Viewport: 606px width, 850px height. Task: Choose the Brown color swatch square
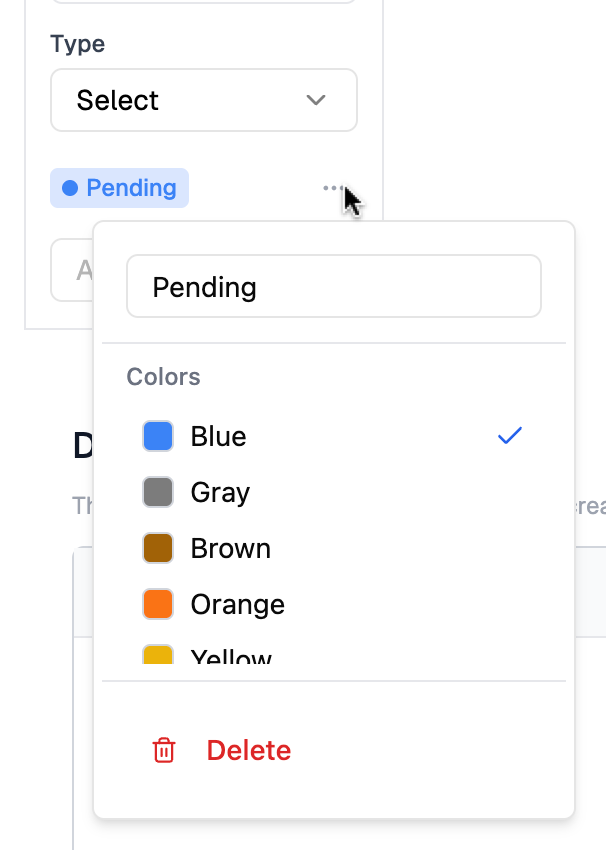pyautogui.click(x=158, y=548)
